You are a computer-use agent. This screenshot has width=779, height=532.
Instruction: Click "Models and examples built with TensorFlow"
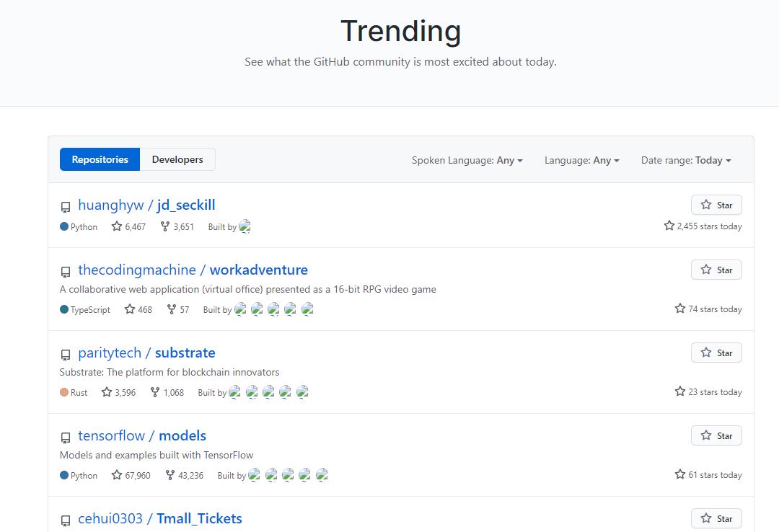click(x=157, y=456)
